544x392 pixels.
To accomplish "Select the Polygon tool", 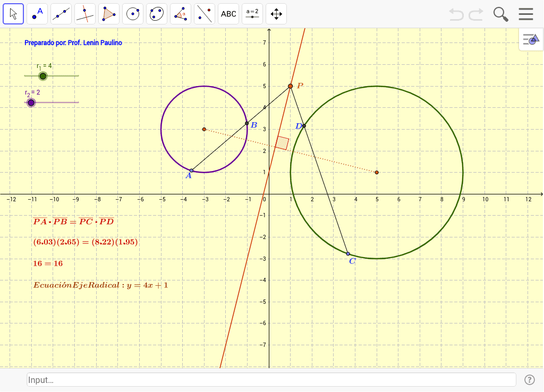I will 109,13.
